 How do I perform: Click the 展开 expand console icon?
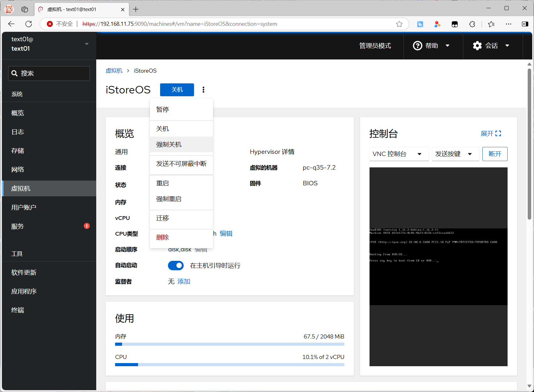498,133
